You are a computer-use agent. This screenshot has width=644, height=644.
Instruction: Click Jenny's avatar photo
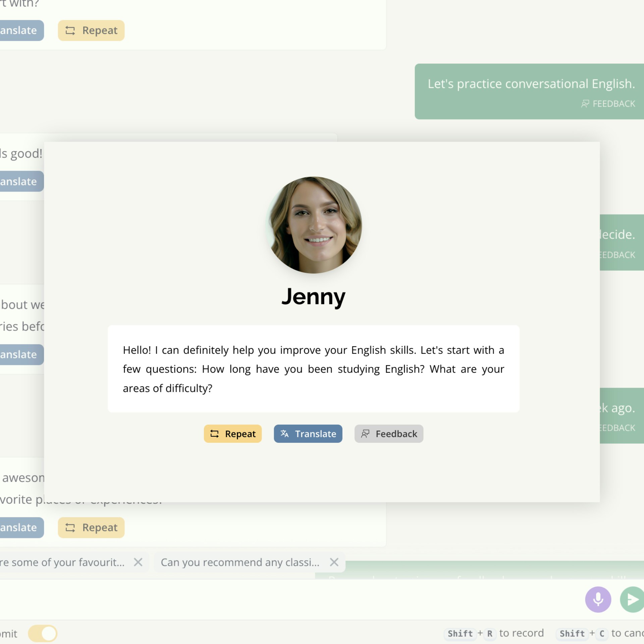pyautogui.click(x=313, y=225)
